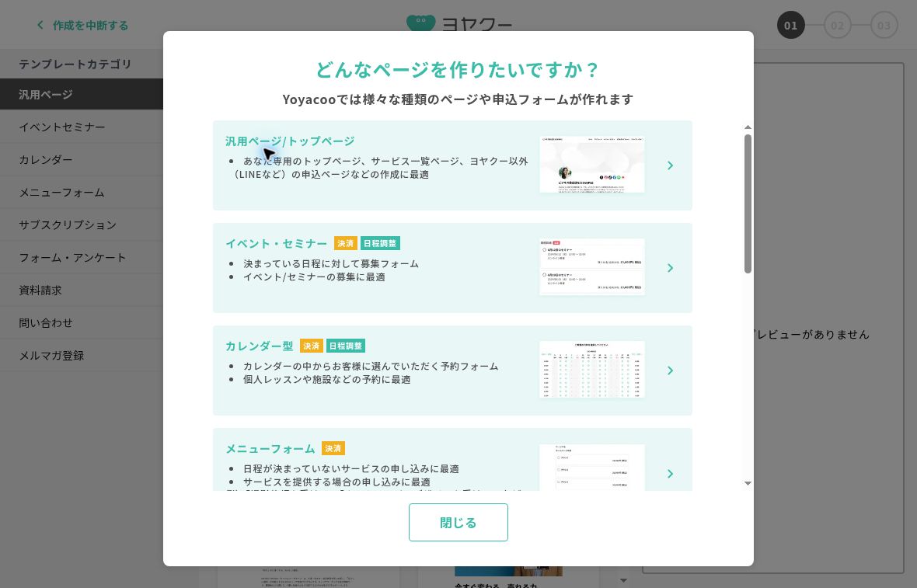
Task: Click the back chevron beside 作成を中断する
Action: click(40, 25)
